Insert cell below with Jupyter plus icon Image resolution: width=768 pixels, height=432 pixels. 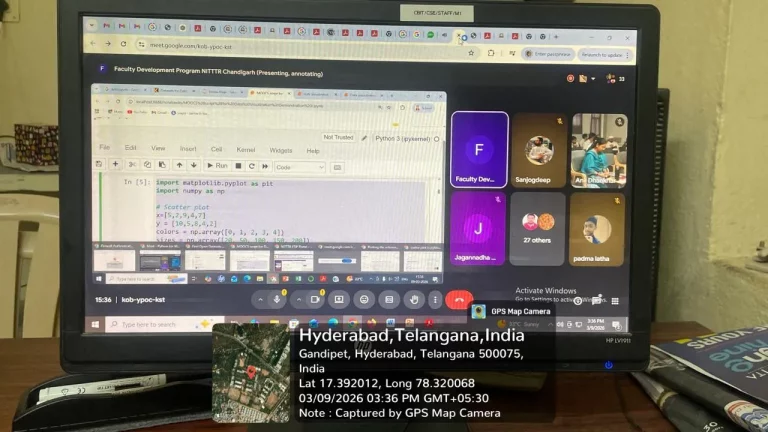click(x=116, y=164)
